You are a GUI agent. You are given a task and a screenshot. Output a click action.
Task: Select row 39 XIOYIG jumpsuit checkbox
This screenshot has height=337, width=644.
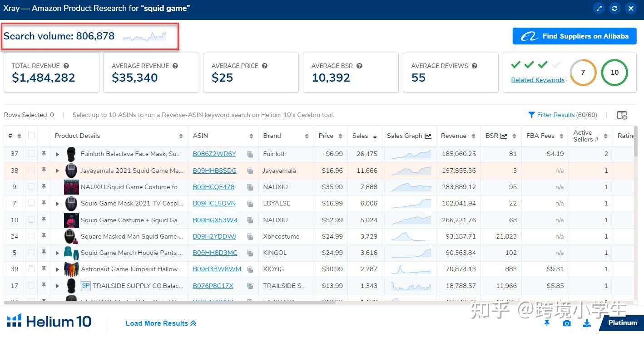point(31,269)
